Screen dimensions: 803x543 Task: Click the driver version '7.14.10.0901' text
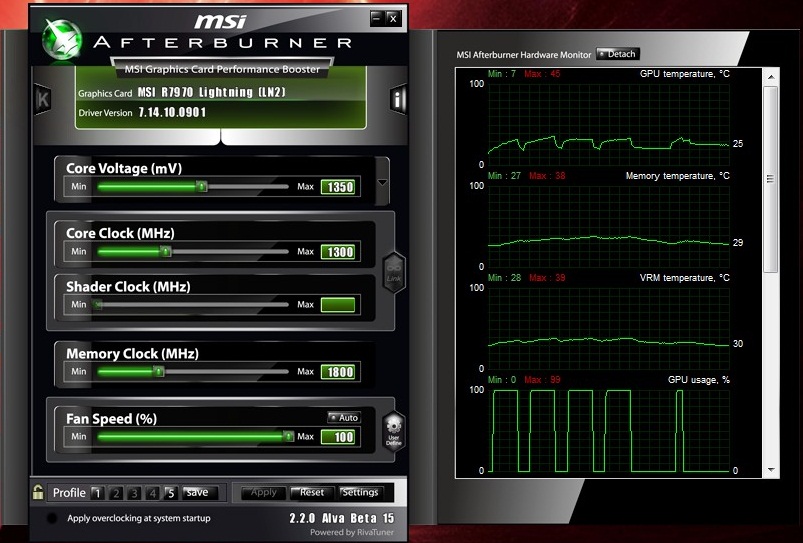click(x=172, y=112)
